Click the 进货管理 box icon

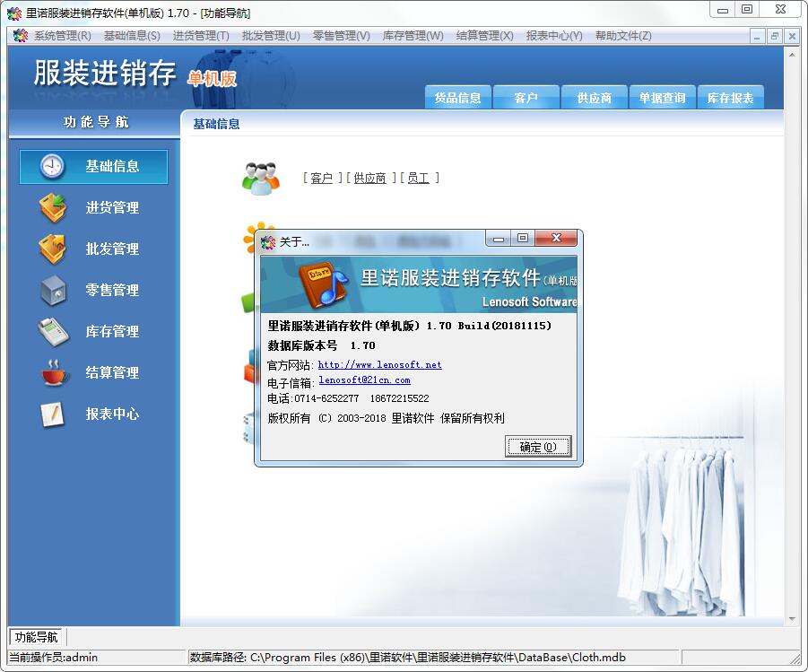click(52, 207)
